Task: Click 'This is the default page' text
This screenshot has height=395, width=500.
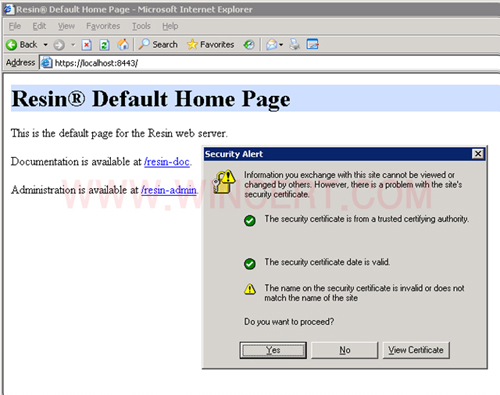Action: (x=119, y=133)
